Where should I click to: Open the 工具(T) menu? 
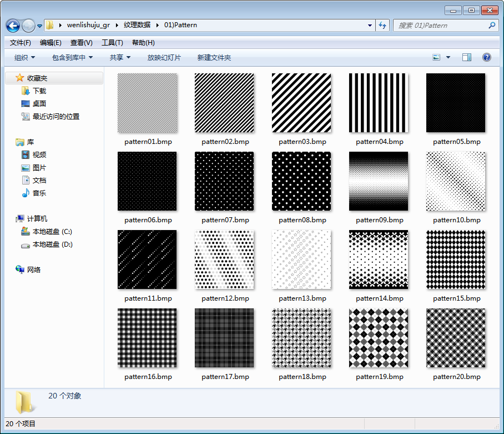112,43
